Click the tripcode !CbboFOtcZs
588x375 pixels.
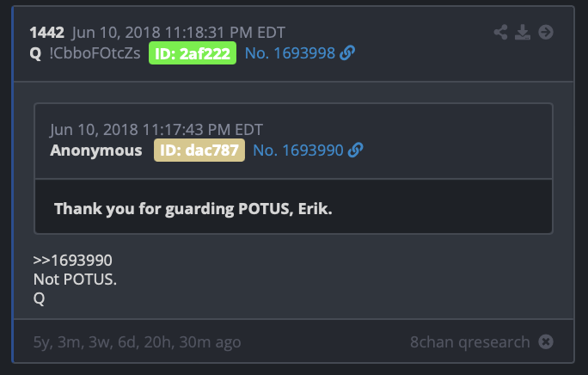click(95, 53)
